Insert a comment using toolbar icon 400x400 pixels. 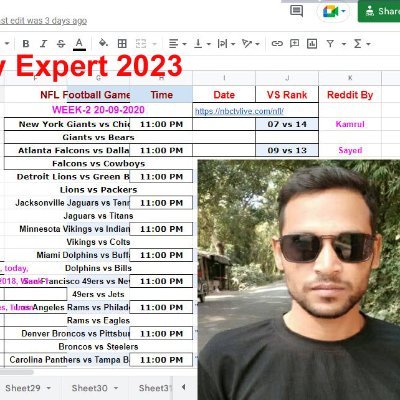(294, 43)
